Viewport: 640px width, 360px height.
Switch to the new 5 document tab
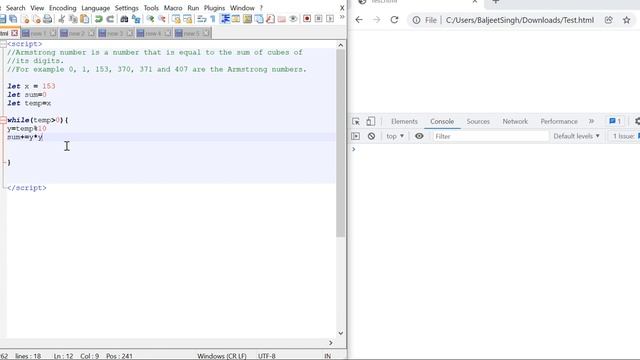tap(192, 33)
